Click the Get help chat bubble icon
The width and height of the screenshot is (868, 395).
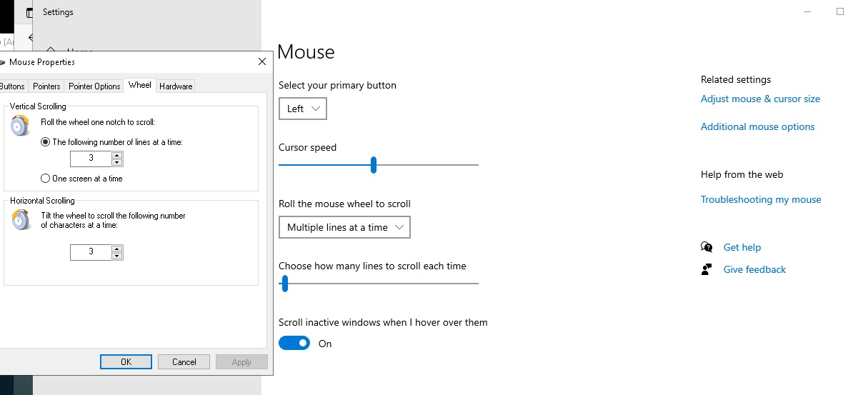click(707, 247)
